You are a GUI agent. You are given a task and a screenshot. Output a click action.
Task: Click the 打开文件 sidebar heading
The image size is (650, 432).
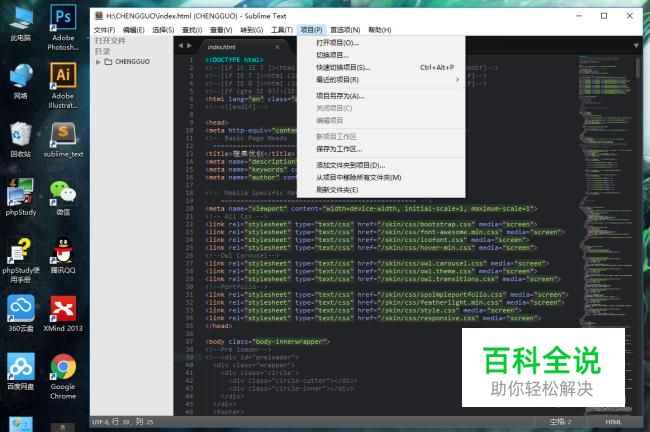(x=110, y=41)
